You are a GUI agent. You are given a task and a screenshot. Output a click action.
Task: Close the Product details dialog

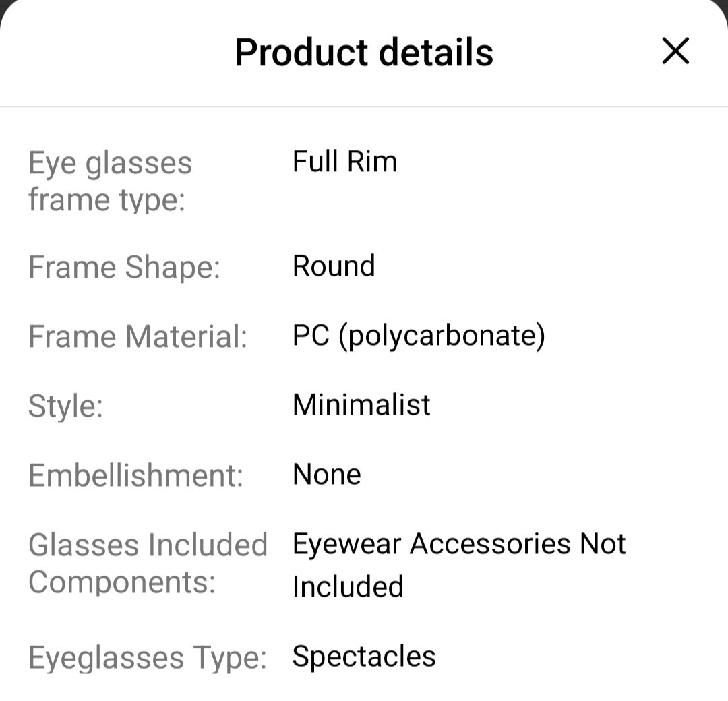[675, 51]
